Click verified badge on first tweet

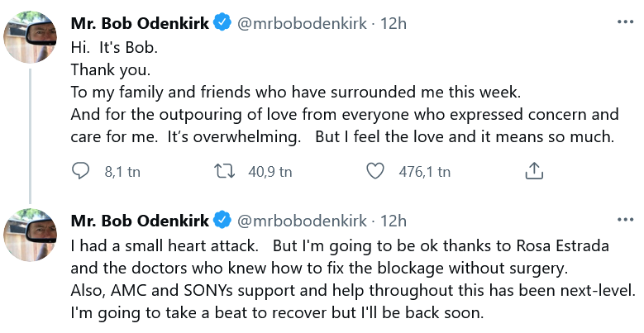222,23
